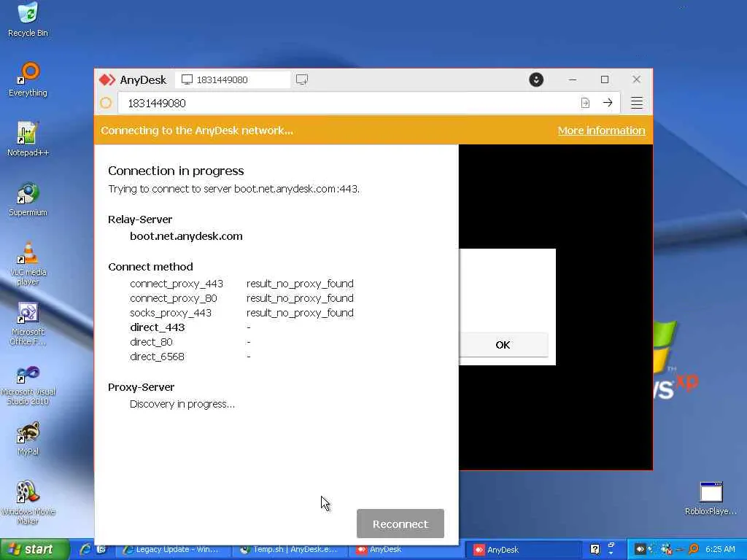Screen dimensions: 747x560
Task: Click the 'boot.net.anydesk.com' relay server text
Action: pyautogui.click(x=186, y=236)
